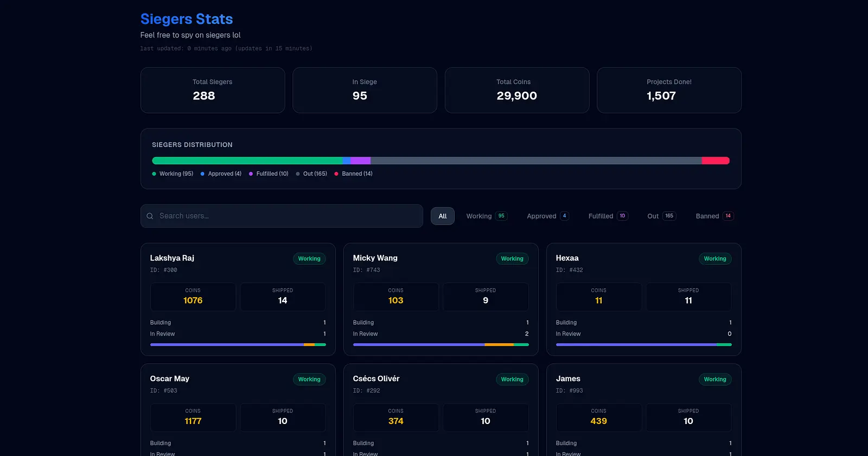Select the All filter tab

[443, 216]
